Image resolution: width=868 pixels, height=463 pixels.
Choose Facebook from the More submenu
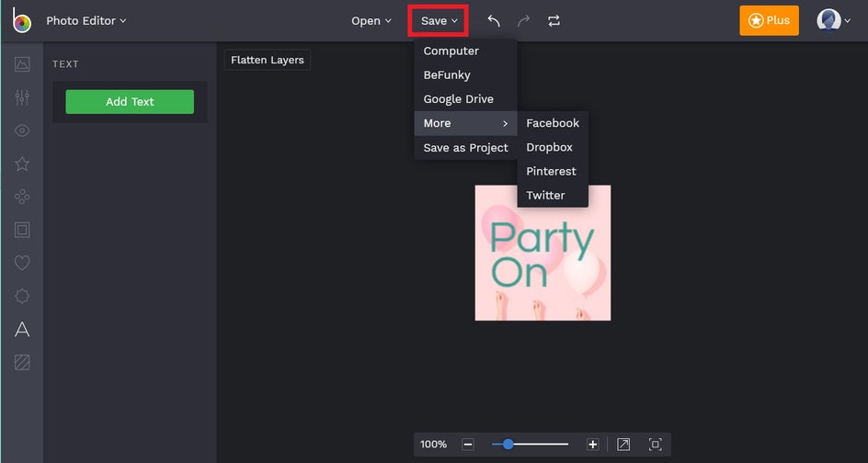[553, 123]
